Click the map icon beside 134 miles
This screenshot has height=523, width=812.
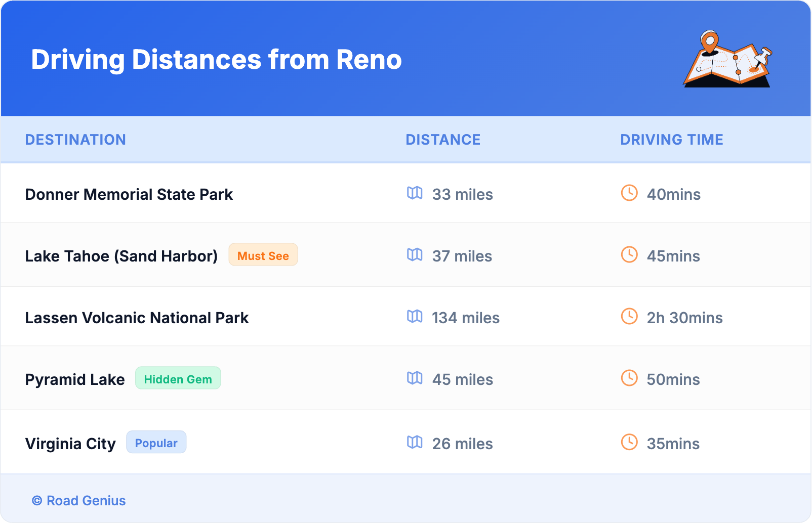pos(415,317)
